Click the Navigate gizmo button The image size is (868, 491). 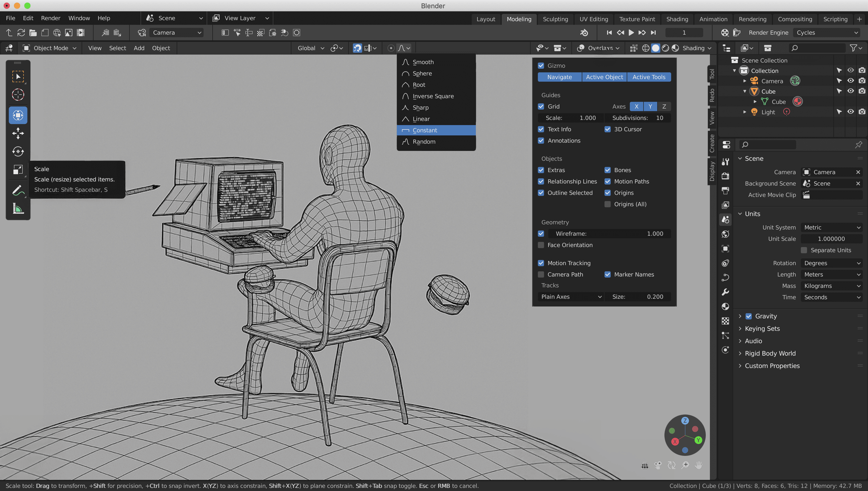coord(560,77)
